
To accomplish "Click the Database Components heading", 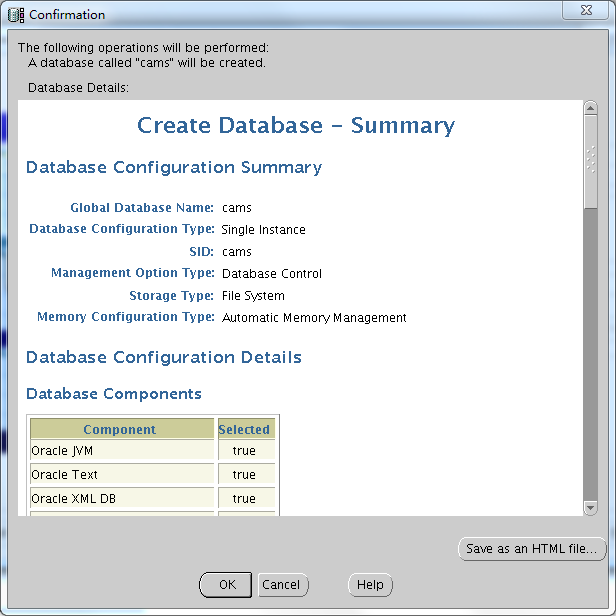I will [114, 394].
